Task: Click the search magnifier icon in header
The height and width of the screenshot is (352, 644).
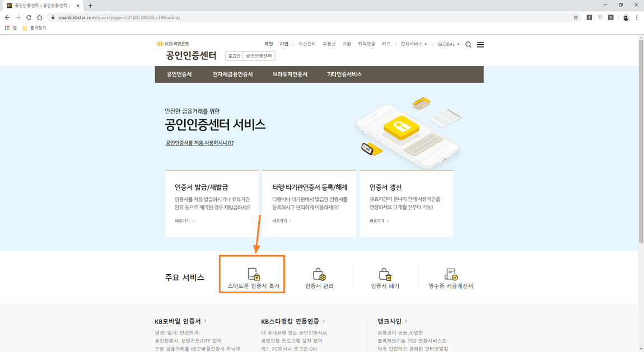Action: coord(468,44)
